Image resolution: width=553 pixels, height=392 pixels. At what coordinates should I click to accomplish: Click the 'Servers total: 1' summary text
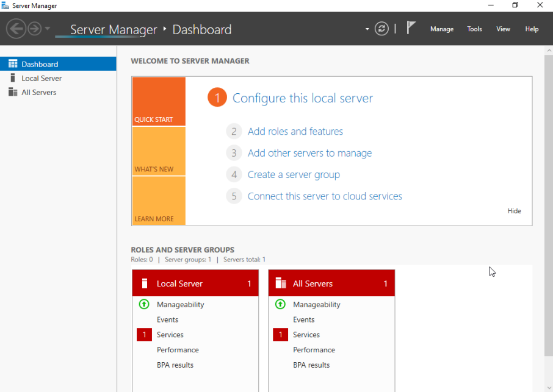pyautogui.click(x=244, y=260)
